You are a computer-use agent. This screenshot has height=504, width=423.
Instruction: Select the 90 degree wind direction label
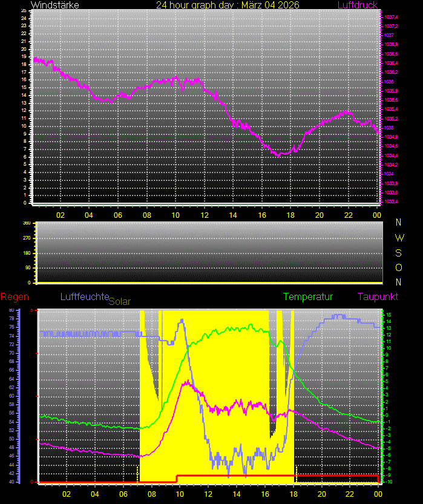click(28, 267)
